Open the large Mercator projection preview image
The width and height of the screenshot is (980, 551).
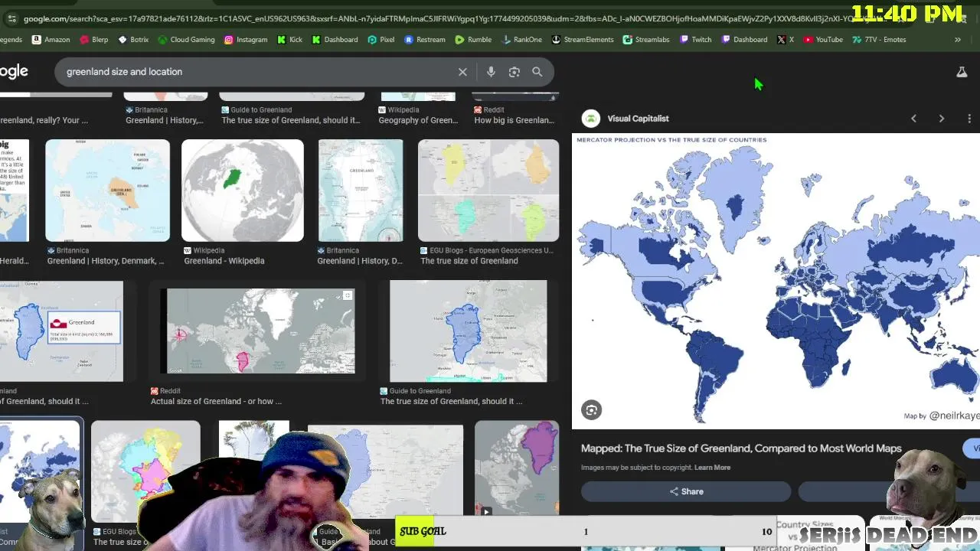pos(776,281)
